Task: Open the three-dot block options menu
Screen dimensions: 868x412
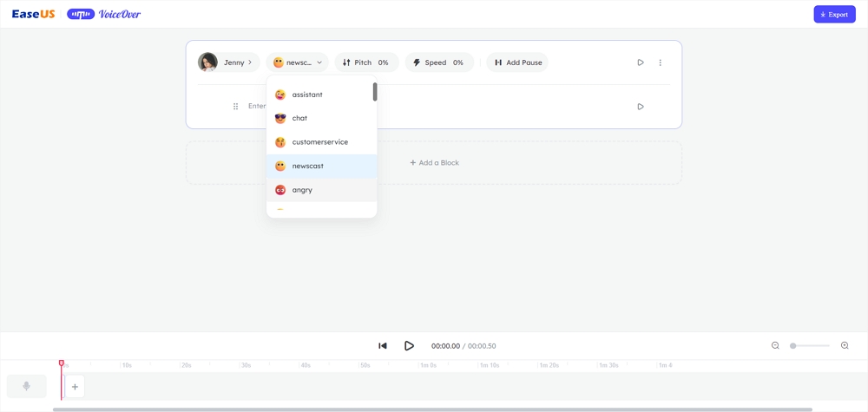Action: pyautogui.click(x=661, y=62)
